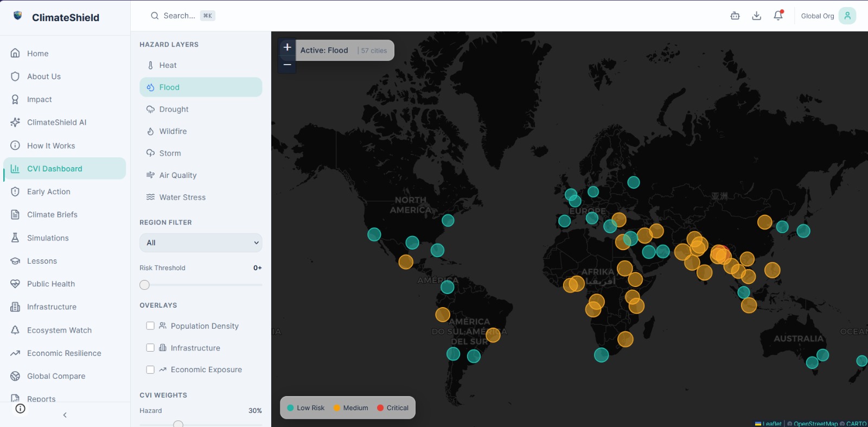Select the Flood hazard layer

pos(201,87)
